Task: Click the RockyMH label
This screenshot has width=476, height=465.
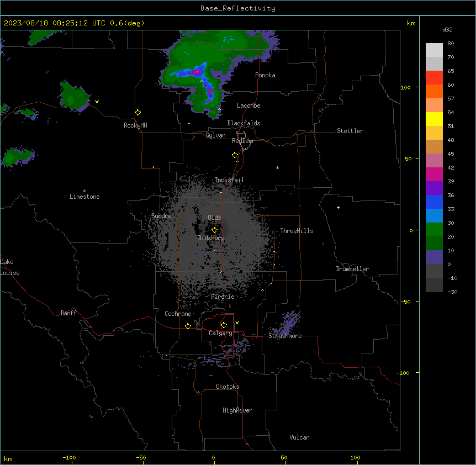Action: coord(135,125)
